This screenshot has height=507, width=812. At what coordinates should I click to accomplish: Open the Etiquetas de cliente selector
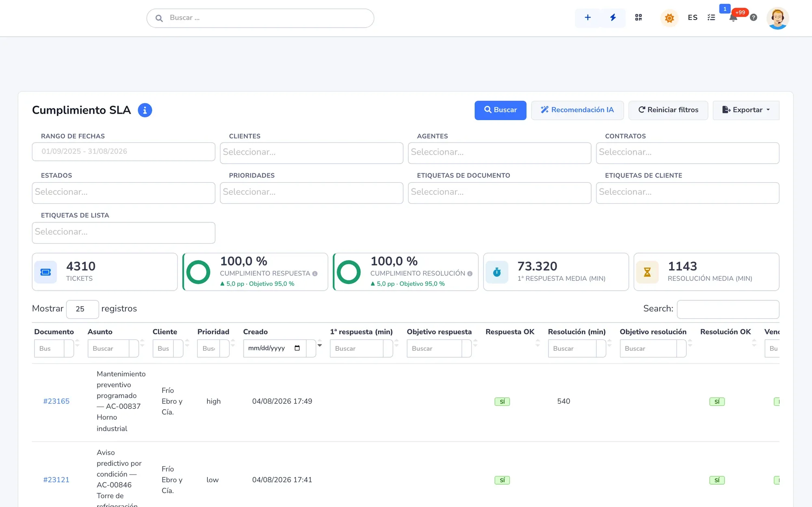click(x=687, y=193)
